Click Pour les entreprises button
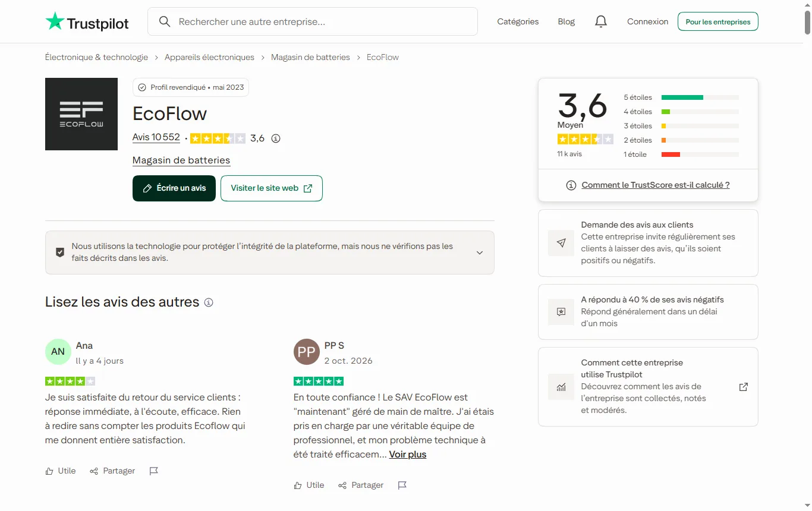Image resolution: width=812 pixels, height=511 pixels. pos(718,21)
